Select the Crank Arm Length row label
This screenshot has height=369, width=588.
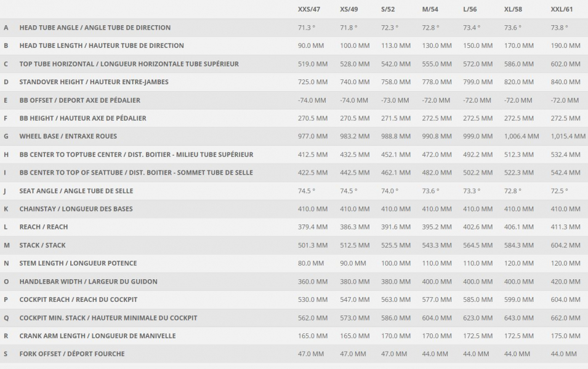97,336
